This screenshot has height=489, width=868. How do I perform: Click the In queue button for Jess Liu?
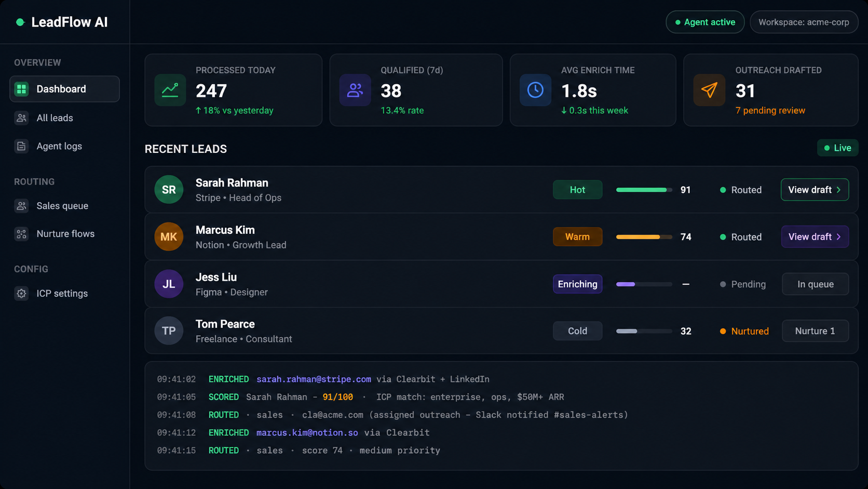815,284
